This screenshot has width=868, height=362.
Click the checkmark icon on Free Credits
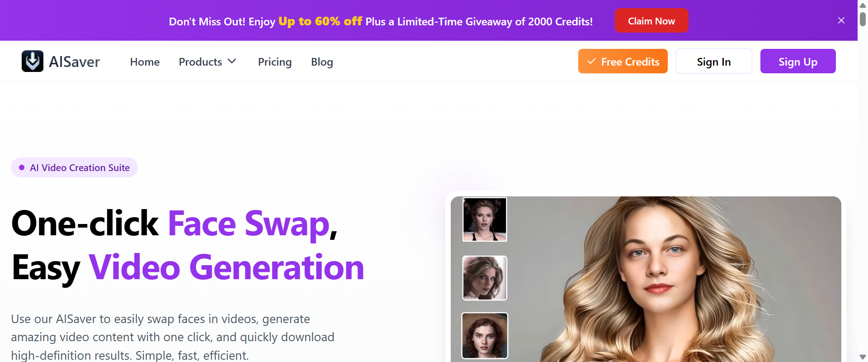(591, 61)
